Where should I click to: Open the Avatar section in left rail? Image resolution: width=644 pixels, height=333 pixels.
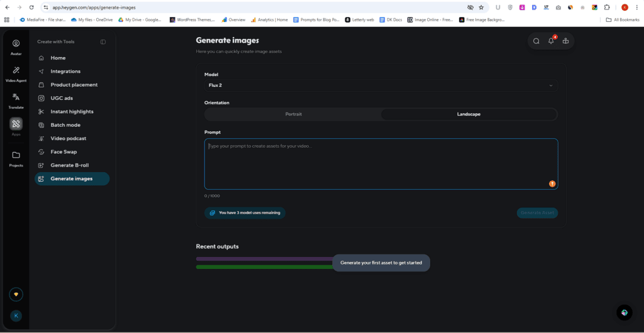pyautogui.click(x=16, y=47)
